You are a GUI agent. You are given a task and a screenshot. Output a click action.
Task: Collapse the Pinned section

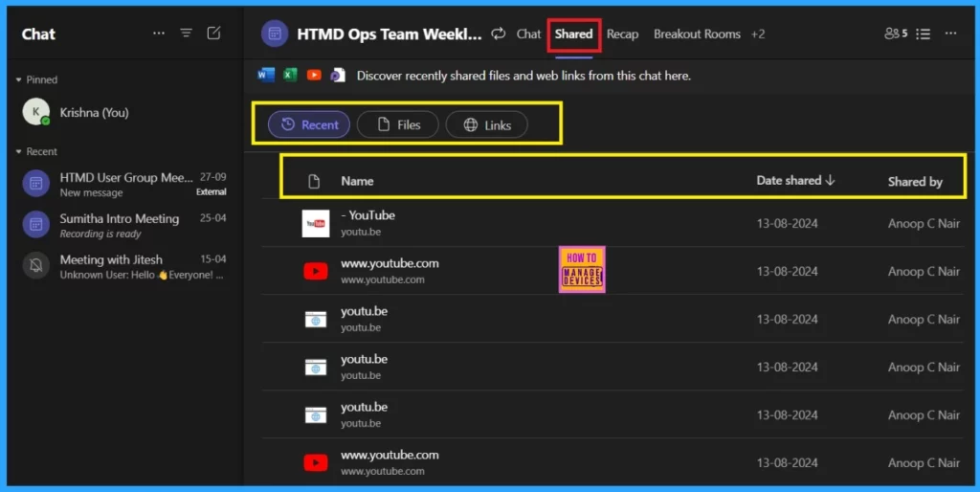click(37, 79)
